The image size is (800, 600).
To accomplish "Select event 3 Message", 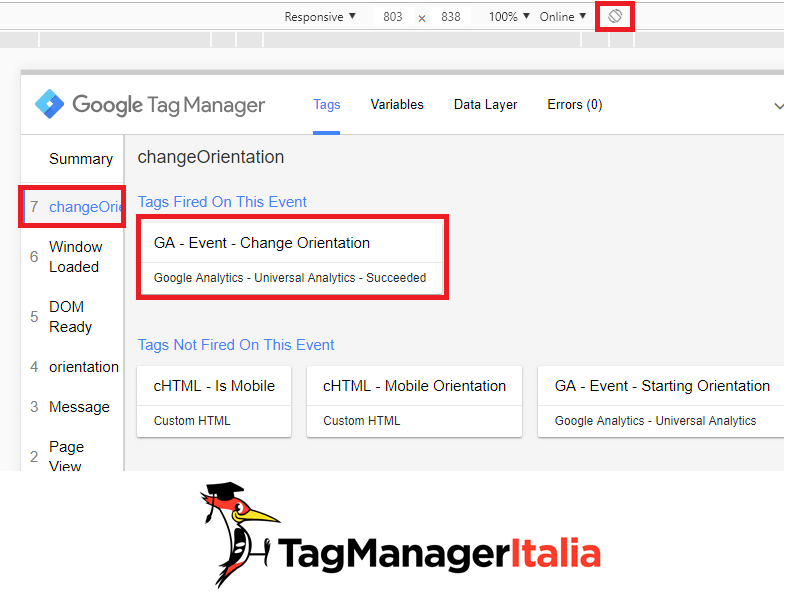I will click(72, 407).
